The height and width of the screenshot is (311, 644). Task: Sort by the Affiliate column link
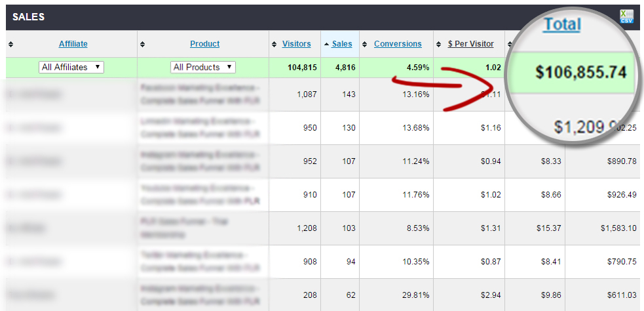(x=73, y=44)
